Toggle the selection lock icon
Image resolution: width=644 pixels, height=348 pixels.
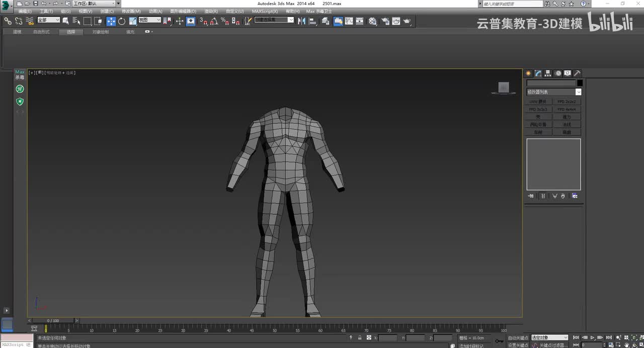pos(360,338)
